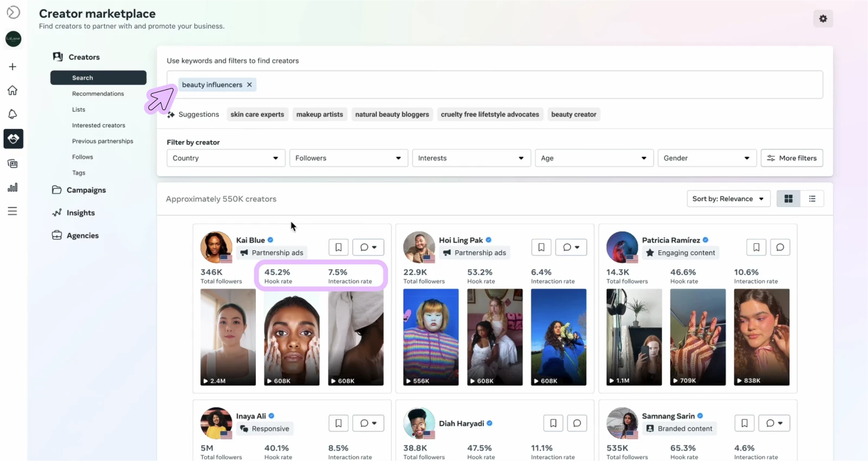Open Patricia Ramírez's 838K views video
Image resolution: width=868 pixels, height=461 pixels.
click(762, 337)
